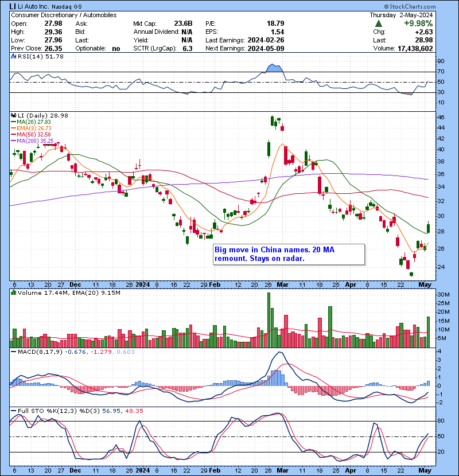
Task: Click the Feb label on the price chart date axis
Action: coord(215,285)
